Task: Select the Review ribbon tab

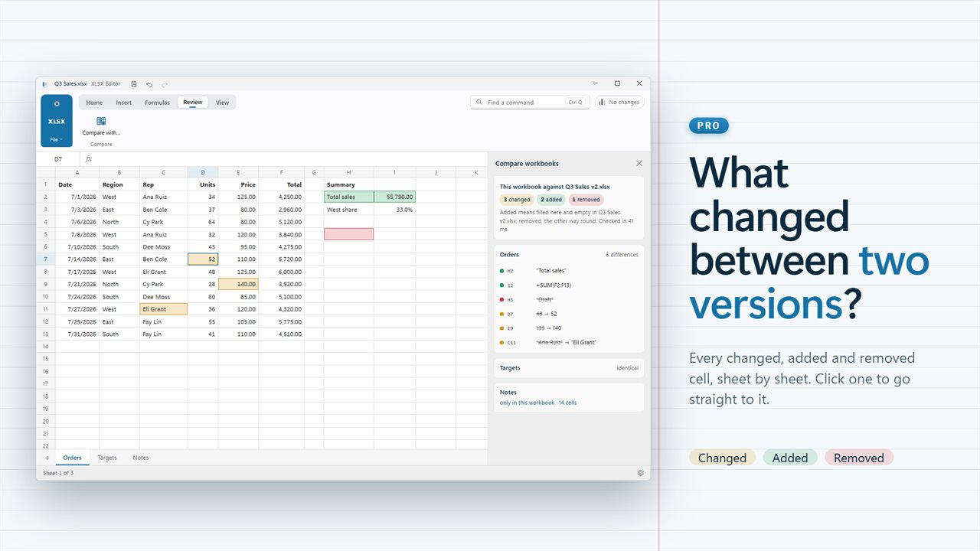Action: 193,103
